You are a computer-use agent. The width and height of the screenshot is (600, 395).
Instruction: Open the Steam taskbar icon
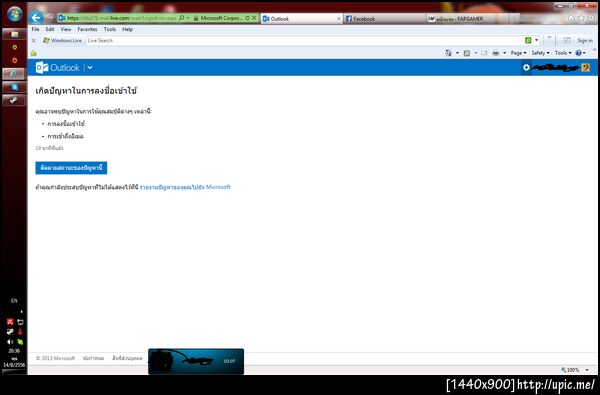click(x=15, y=100)
